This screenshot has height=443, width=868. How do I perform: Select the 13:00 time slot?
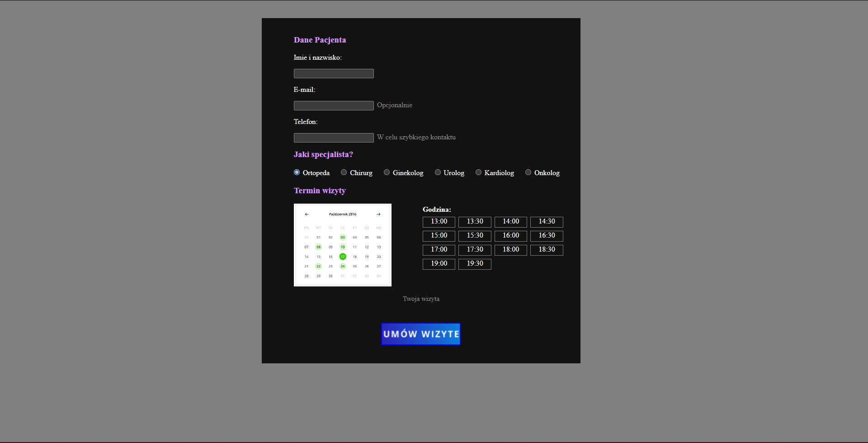439,222
